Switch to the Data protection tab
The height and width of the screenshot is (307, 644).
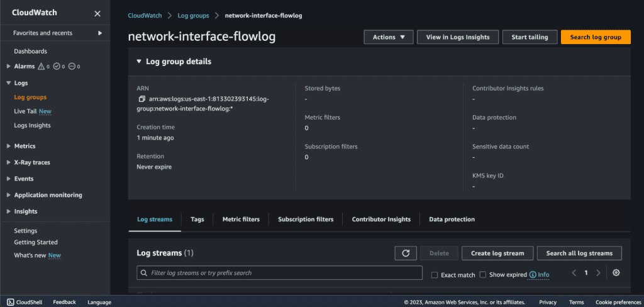pos(452,219)
